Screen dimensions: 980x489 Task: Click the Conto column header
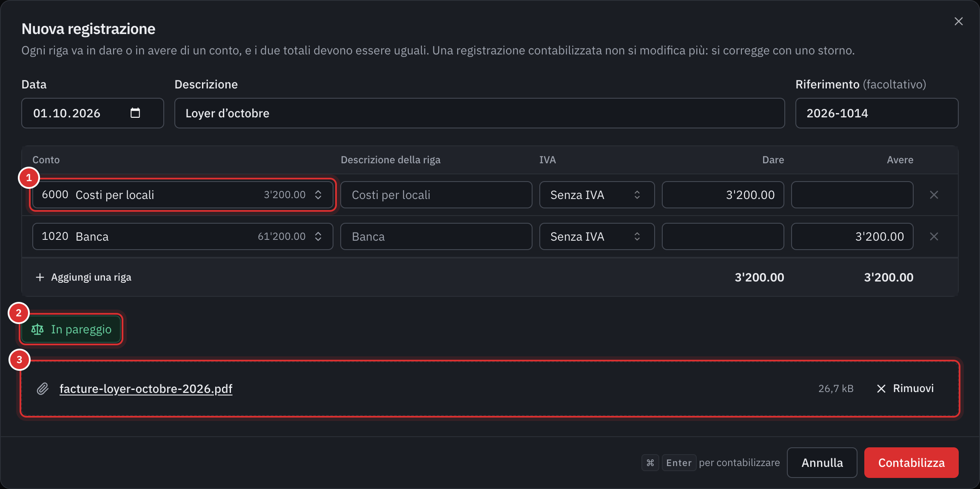(46, 160)
